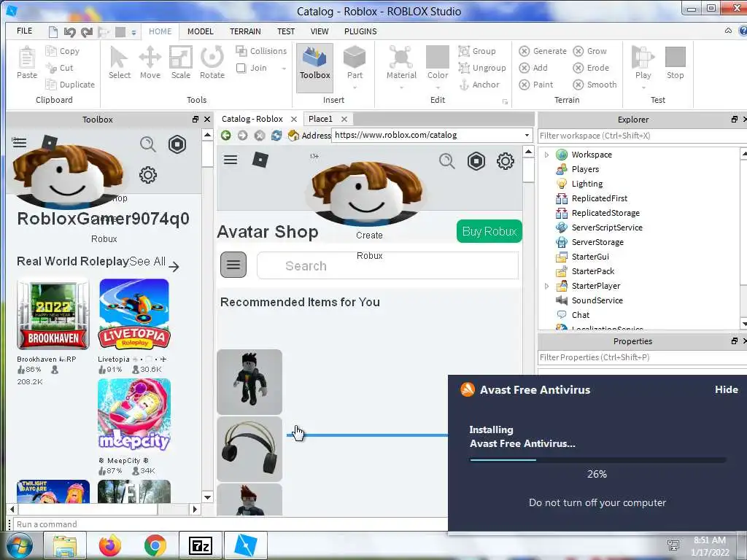This screenshot has height=560, width=747.
Task: Activate the Scale tool
Action: pyautogui.click(x=181, y=63)
